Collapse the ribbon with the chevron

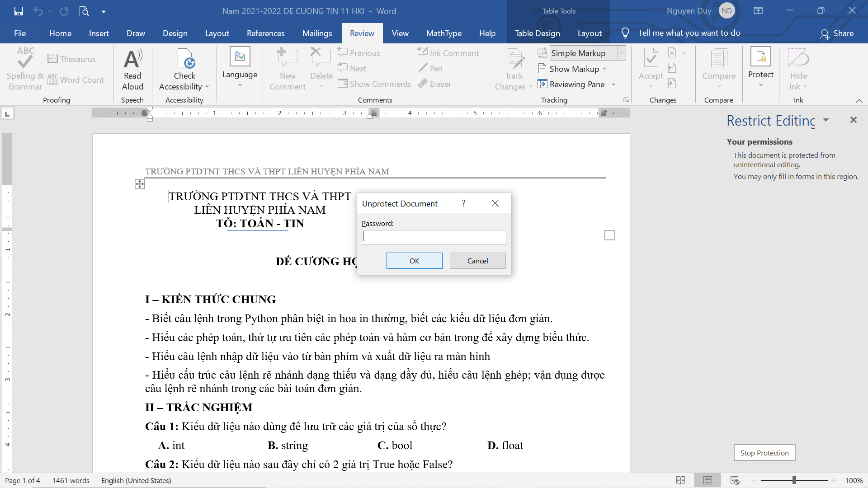(x=859, y=100)
